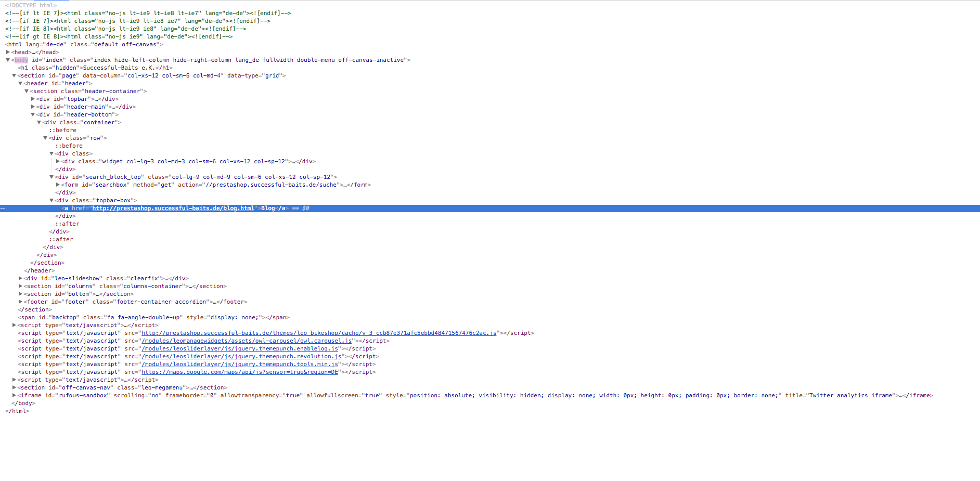Collapse the div class="topbar-box" node

(51, 200)
